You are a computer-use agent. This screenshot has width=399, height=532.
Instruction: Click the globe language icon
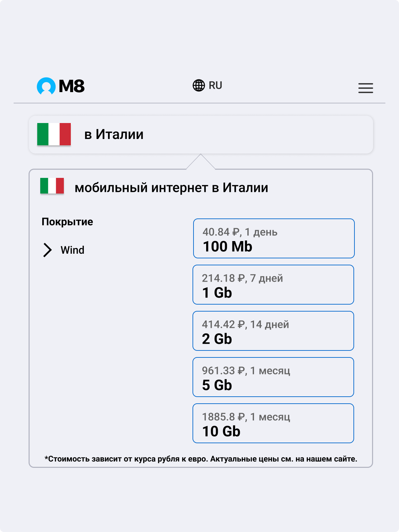point(199,85)
